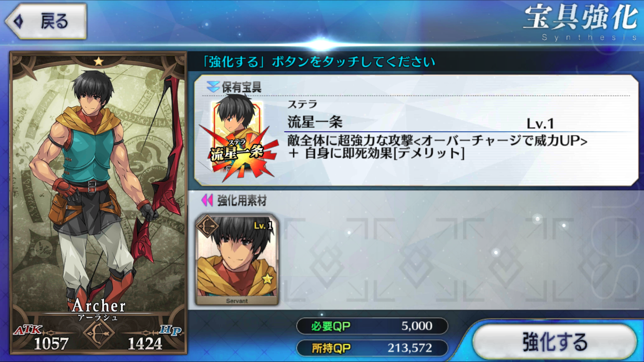Tap the Arash Archer servant portrait

click(98, 203)
